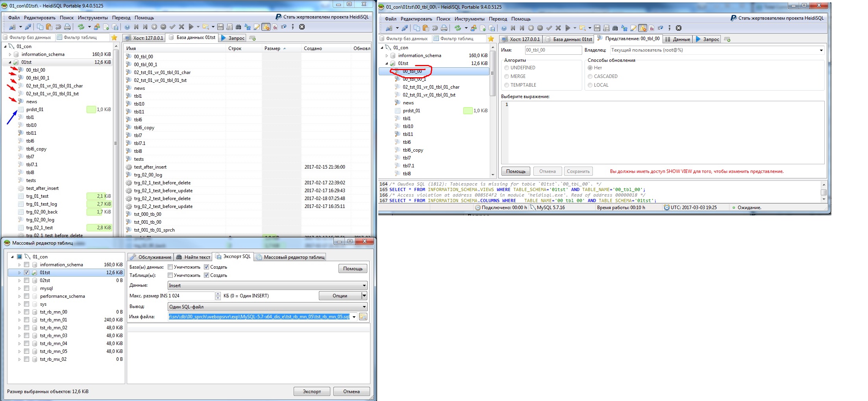Click the 'Опции' button

point(340,296)
